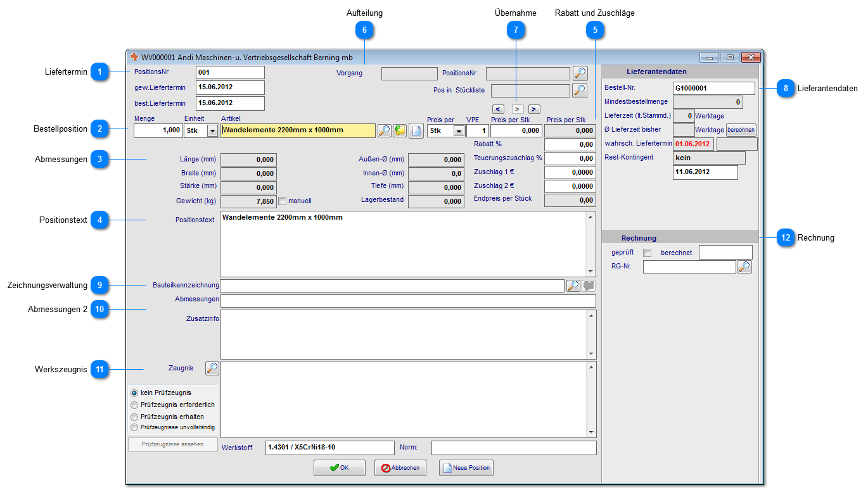Select the 'kein Prüfzeugnis' radio option
Viewport: 868px width, 490px height.
pos(134,393)
